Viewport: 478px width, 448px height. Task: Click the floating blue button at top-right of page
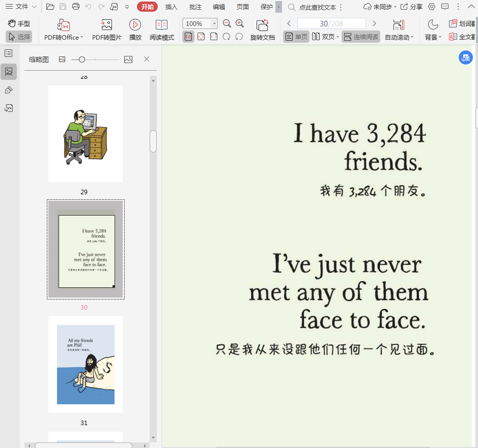465,57
